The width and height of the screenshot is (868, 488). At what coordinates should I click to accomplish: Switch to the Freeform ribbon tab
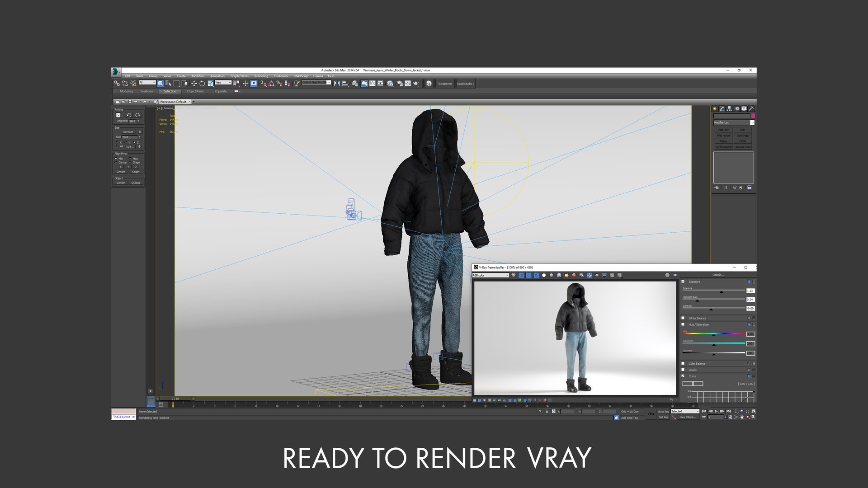click(146, 91)
